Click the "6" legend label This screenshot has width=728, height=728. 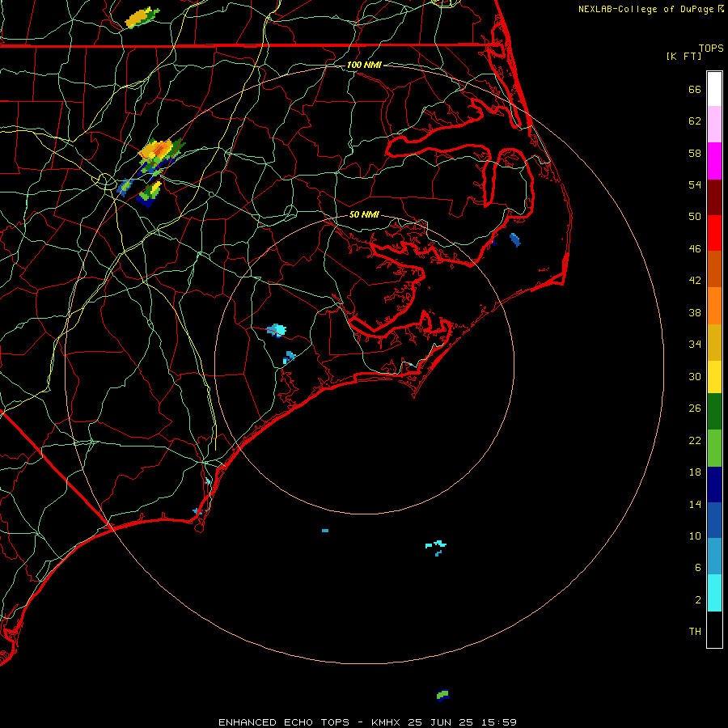(x=698, y=568)
